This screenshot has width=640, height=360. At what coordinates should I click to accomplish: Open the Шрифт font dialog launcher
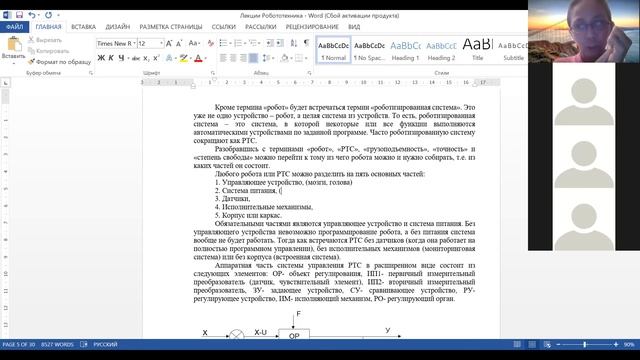pos(213,73)
